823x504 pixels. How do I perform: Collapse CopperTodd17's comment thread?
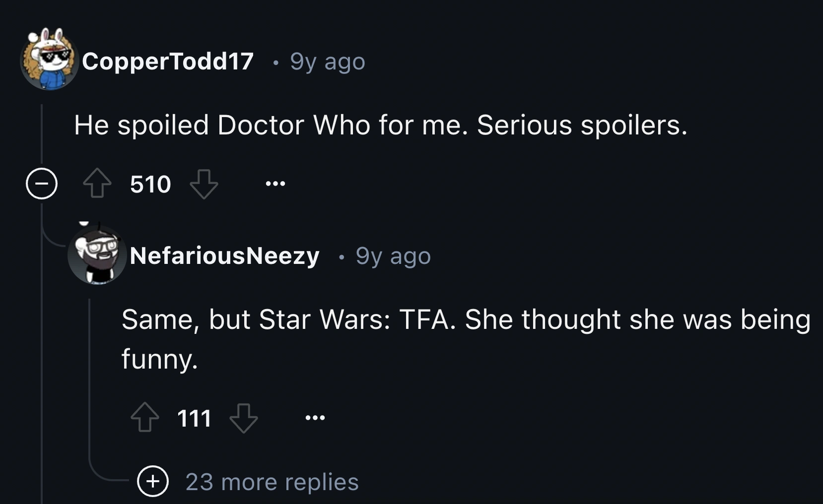[42, 184]
